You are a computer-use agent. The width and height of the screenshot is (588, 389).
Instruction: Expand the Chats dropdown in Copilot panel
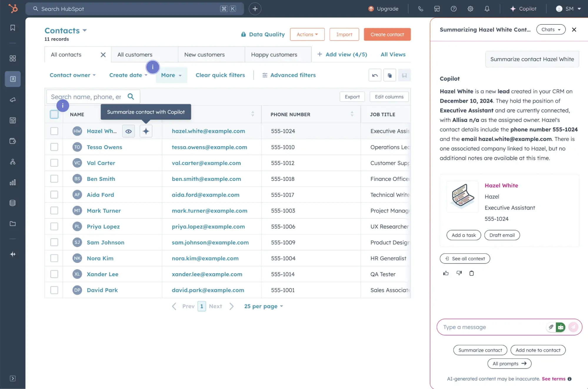coord(551,29)
